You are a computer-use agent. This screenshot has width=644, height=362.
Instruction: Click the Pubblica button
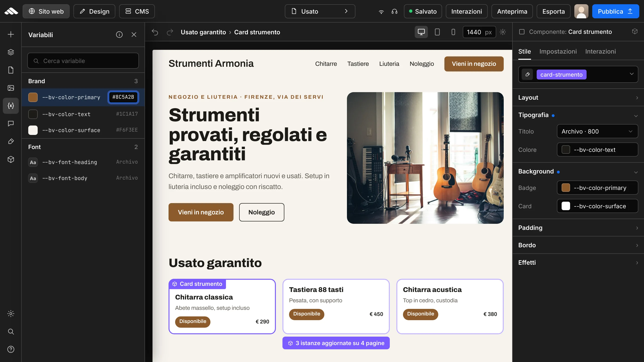(616, 11)
